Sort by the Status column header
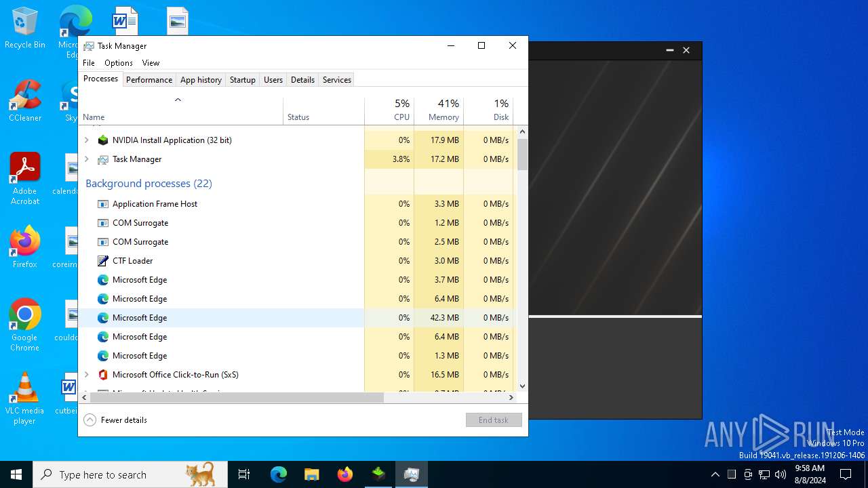Screen dimensions: 868x488 324,111
